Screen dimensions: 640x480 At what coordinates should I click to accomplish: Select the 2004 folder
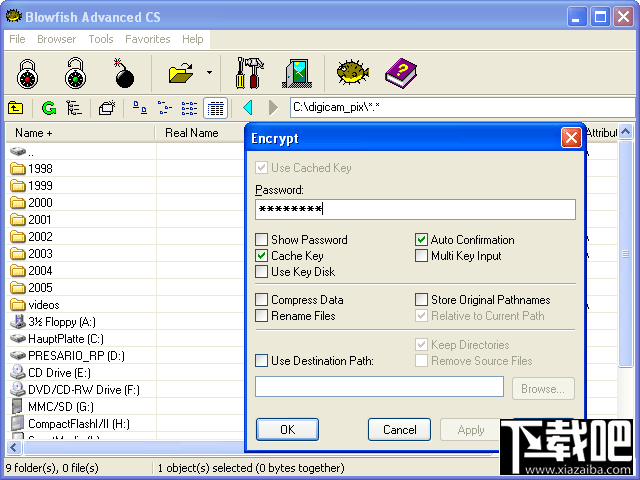click(31, 271)
